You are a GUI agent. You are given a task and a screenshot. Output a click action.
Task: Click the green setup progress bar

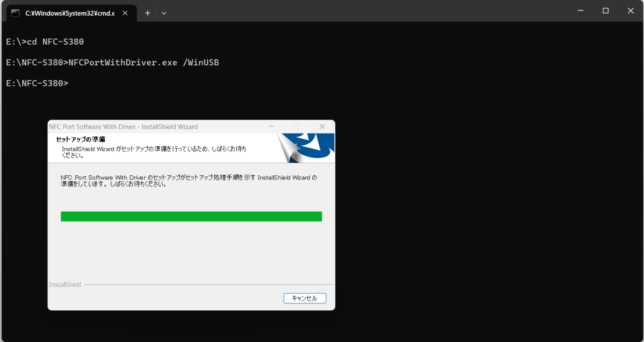pos(191,216)
